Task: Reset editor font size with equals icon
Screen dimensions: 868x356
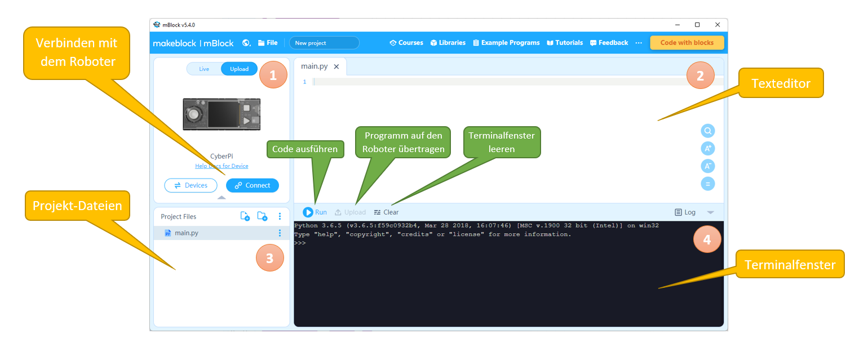Action: (x=708, y=184)
